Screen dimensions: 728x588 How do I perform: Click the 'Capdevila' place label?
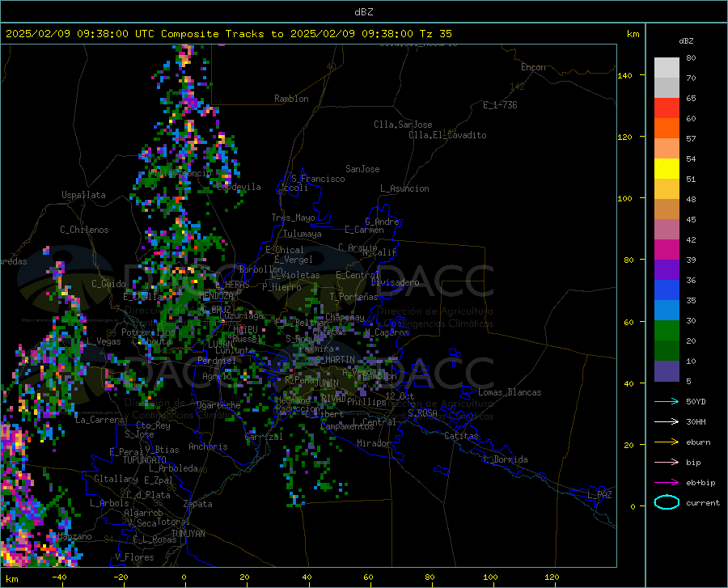239,187
